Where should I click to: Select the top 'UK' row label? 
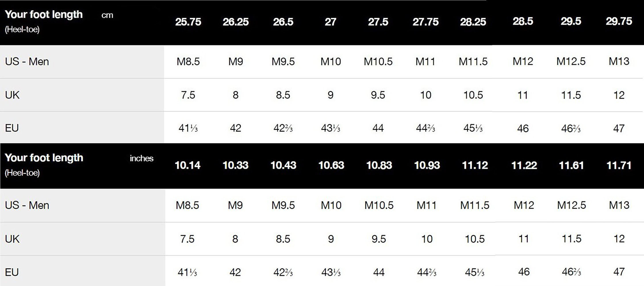12,95
